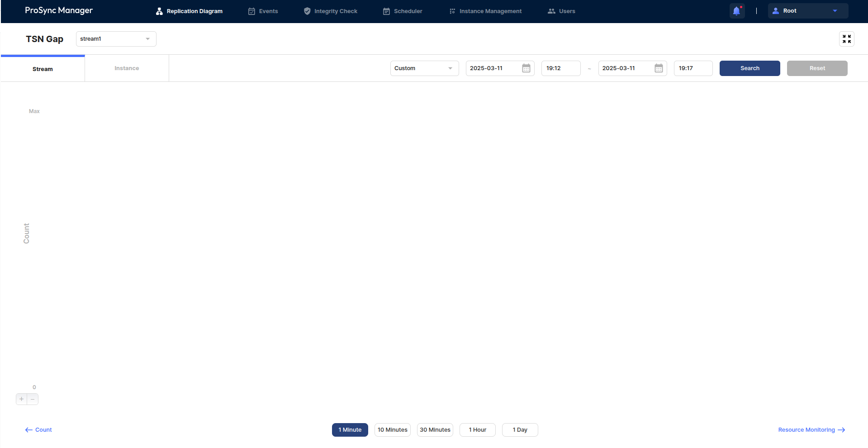Open the Integrity Check menu
Image resolution: width=868 pixels, height=448 pixels.
tap(331, 11)
